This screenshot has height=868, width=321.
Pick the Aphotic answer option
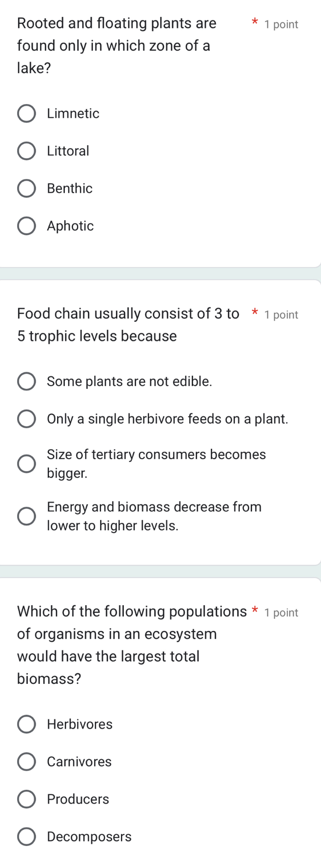pyautogui.click(x=26, y=226)
